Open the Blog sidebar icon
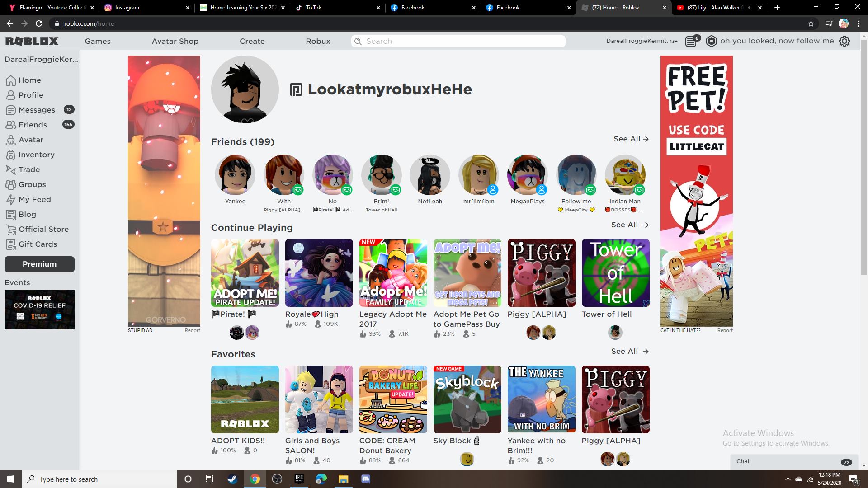The height and width of the screenshot is (488, 868). click(x=11, y=215)
